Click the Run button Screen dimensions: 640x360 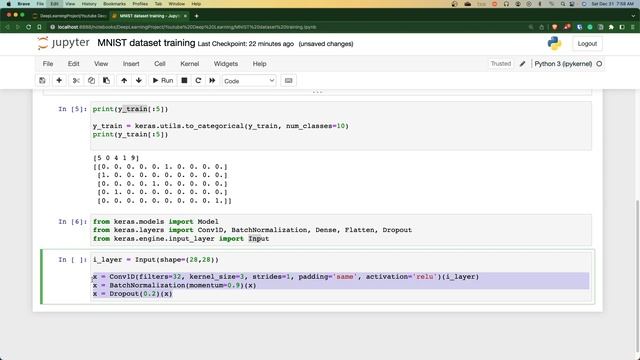coord(162,80)
